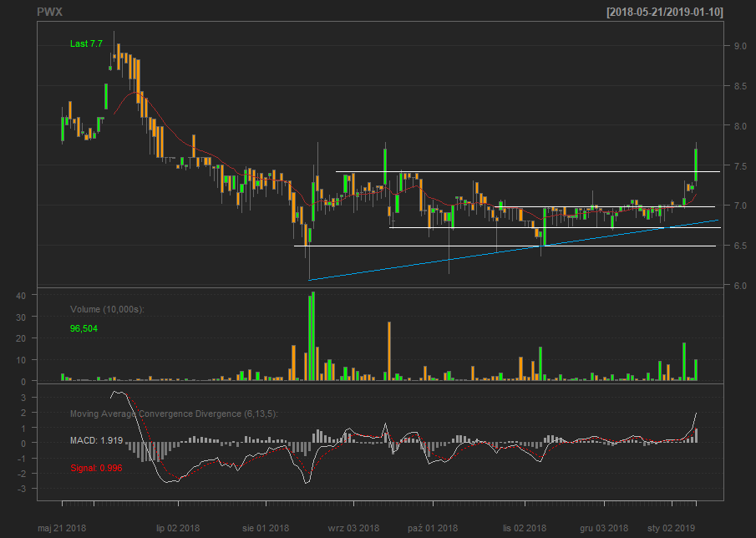Click the 'MACD: 1.919' readout
Viewport: 756px width, 538px height.
(x=96, y=440)
